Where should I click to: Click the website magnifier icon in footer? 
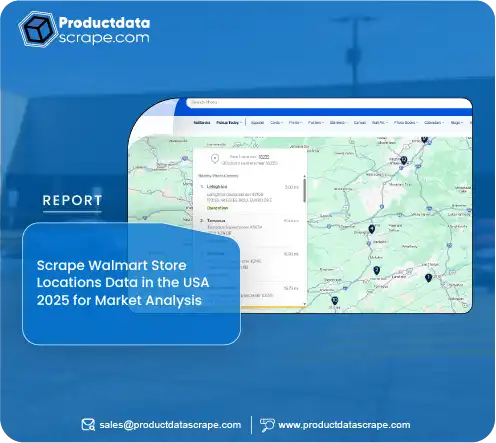pos(267,425)
